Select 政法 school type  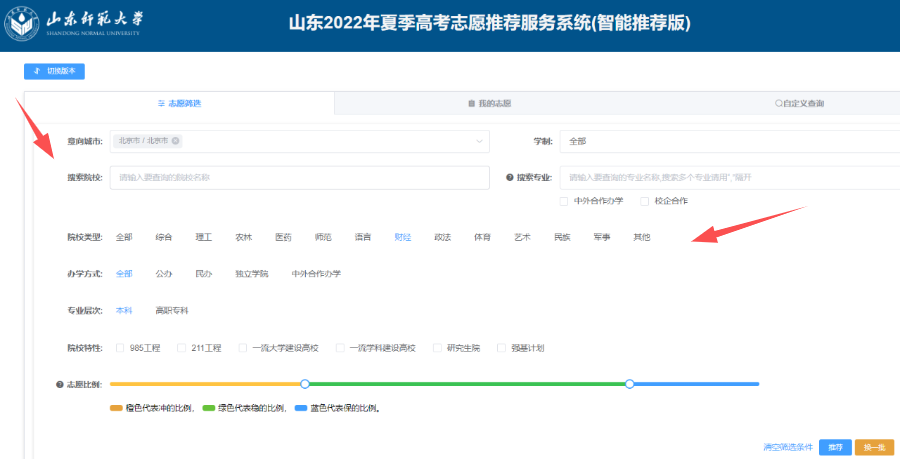click(x=443, y=237)
